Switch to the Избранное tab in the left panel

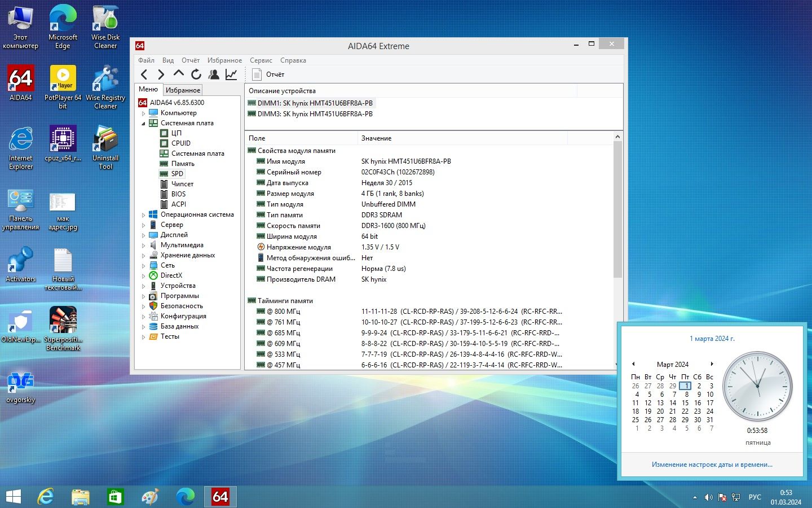tap(183, 90)
